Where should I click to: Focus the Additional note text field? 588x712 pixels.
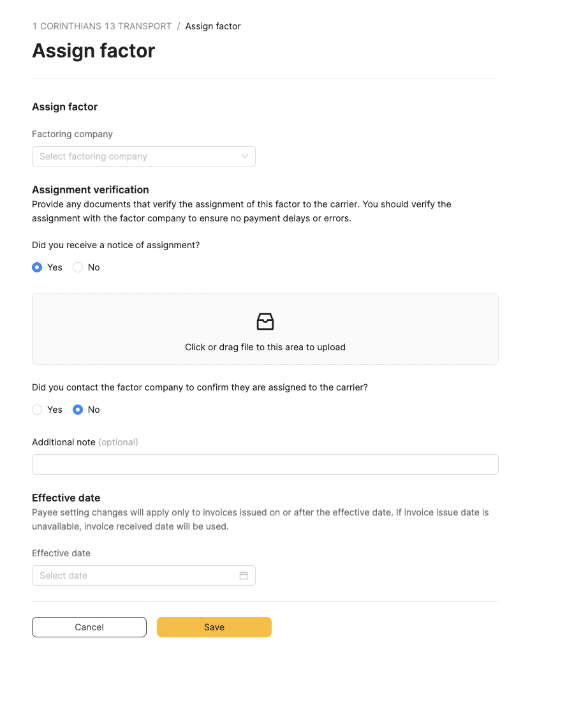point(265,464)
